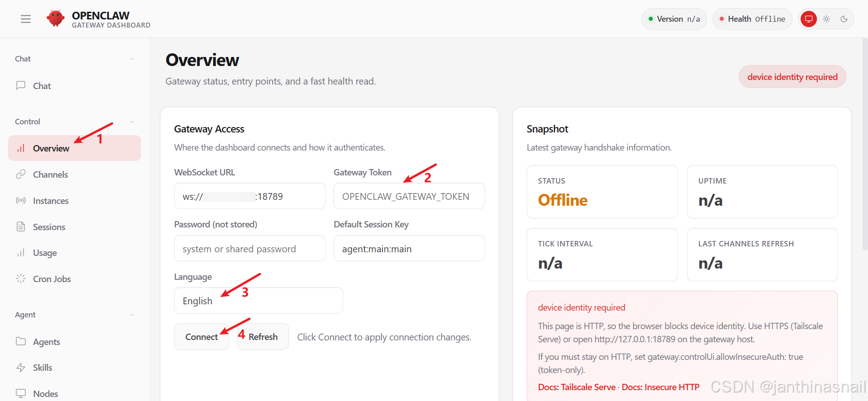Focus the Default Session Key field
Screen dimensions: 868x401
coord(409,249)
